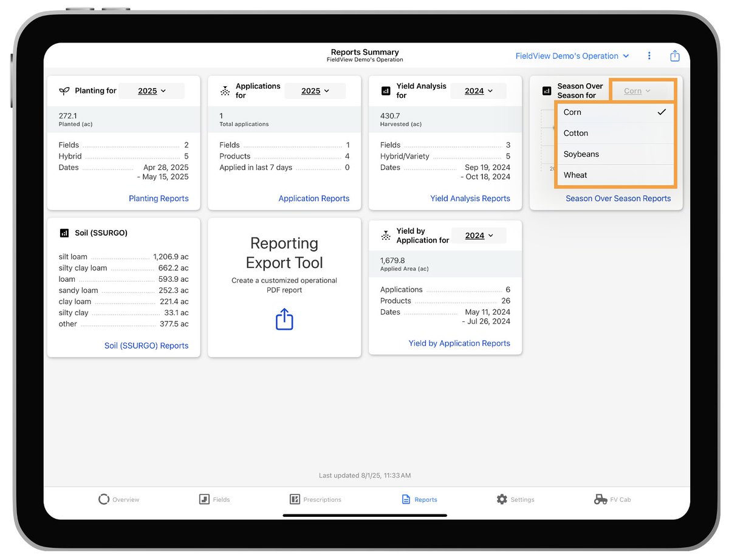
Task: Select Cotton from the crop dropdown
Action: point(615,133)
